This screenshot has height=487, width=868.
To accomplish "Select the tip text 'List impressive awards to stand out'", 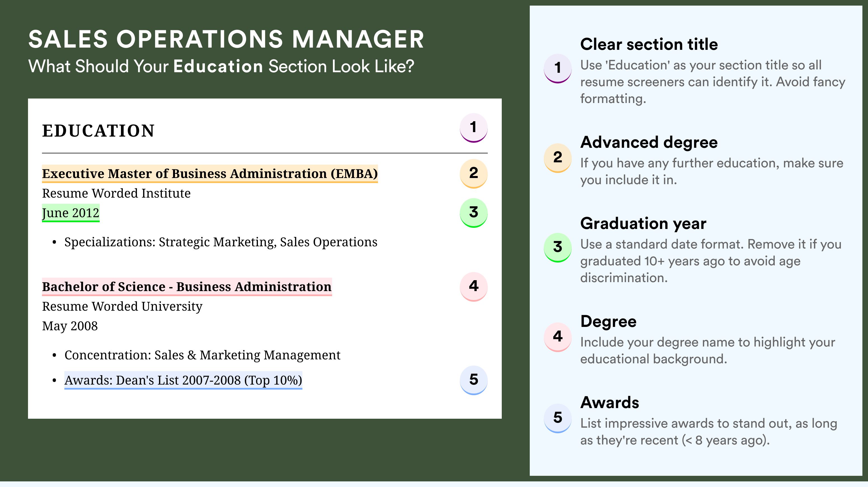I will (x=709, y=432).
